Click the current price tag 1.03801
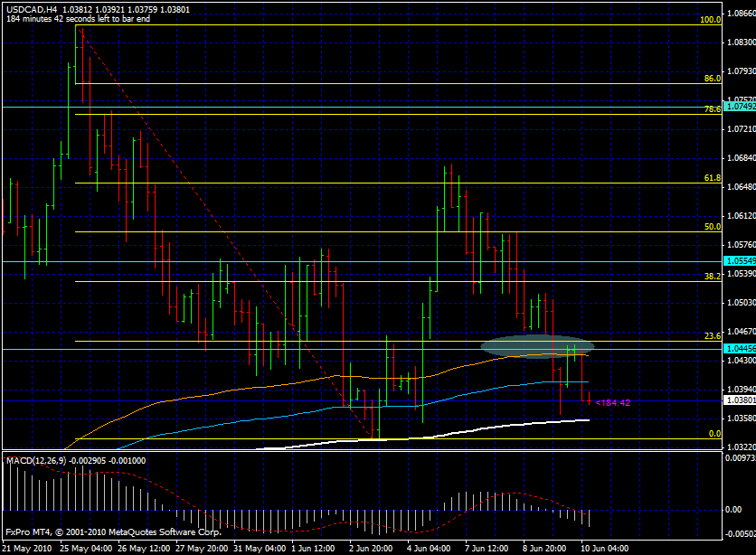 [740, 400]
